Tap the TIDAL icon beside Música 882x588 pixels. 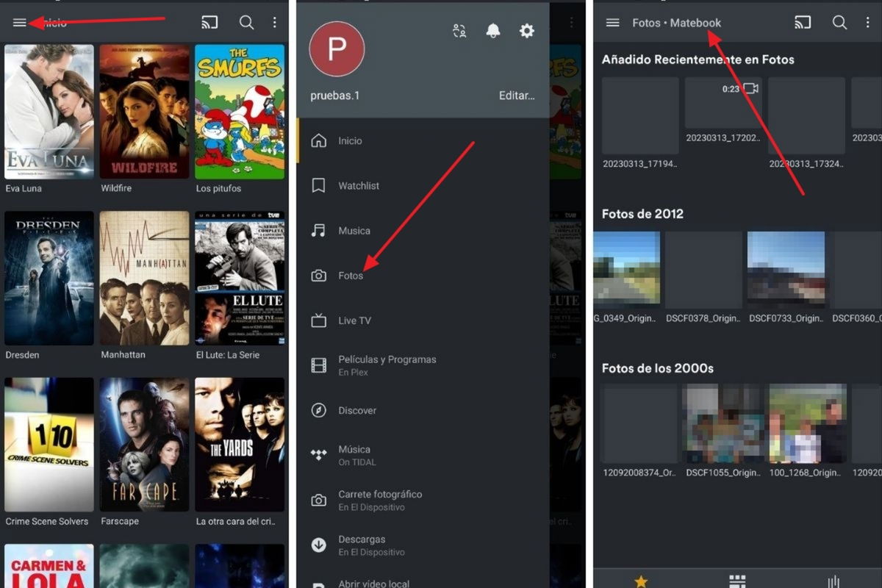tap(318, 456)
